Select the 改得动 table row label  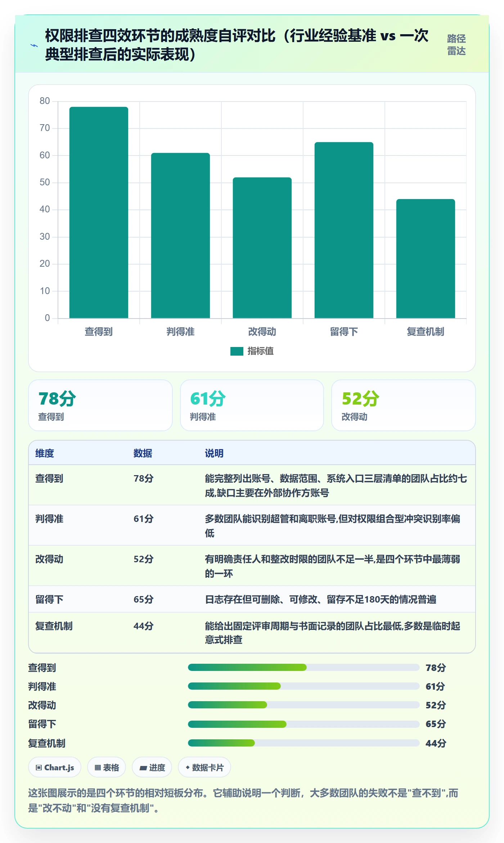(49, 559)
